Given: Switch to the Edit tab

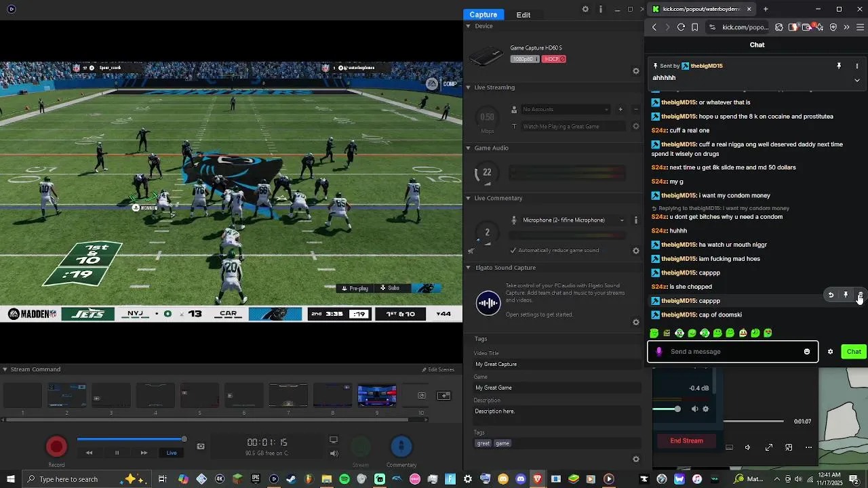Looking at the screenshot, I should click(524, 14).
